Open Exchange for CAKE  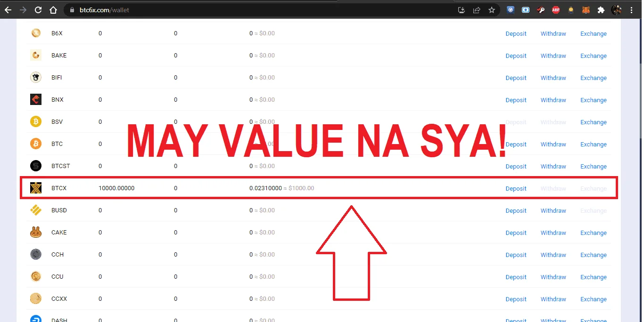594,233
